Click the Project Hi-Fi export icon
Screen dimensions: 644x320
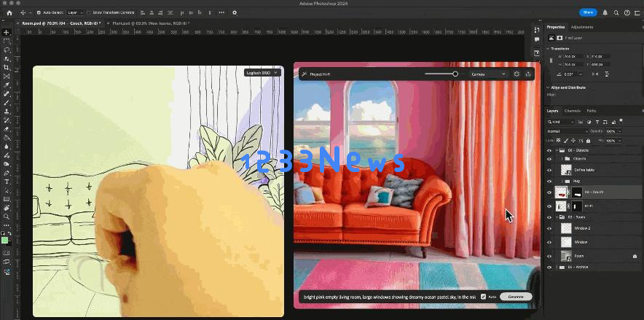[527, 74]
